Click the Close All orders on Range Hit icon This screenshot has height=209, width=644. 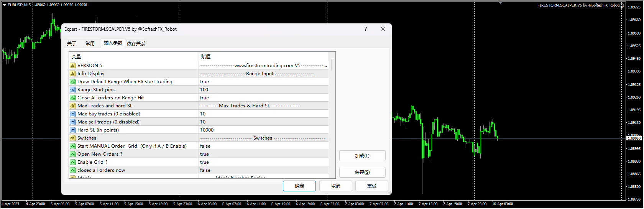72,98
